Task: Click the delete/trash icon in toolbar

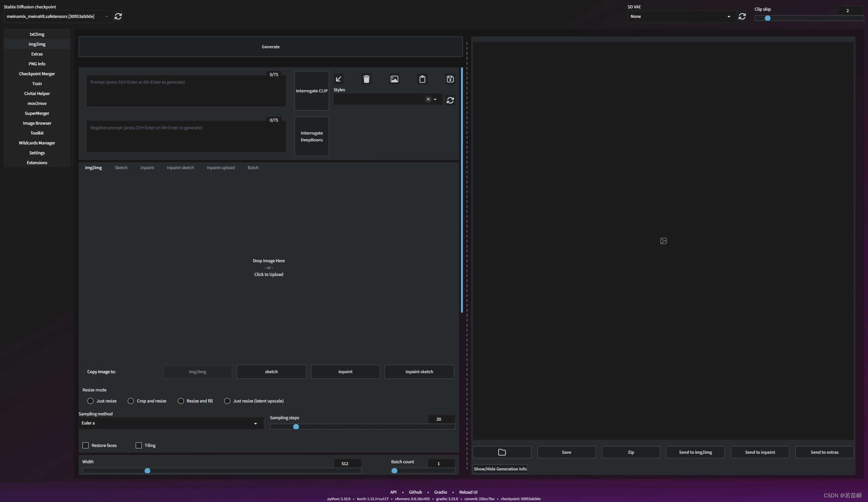Action: [366, 78]
